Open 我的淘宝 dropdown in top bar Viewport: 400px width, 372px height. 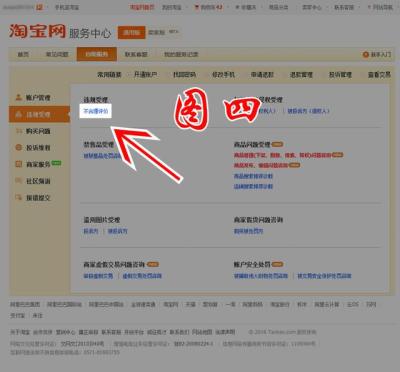pos(172,7)
